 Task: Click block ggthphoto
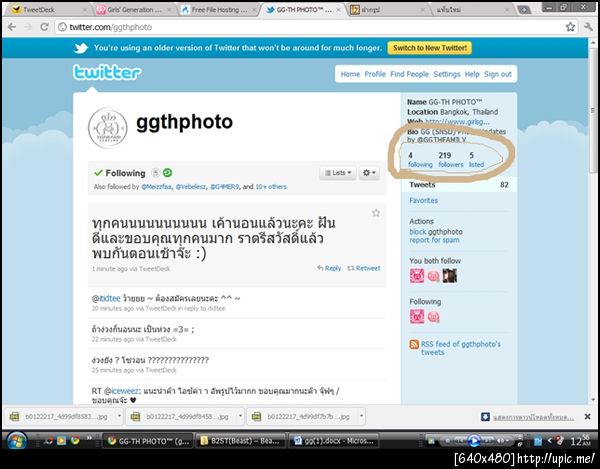pyautogui.click(x=436, y=232)
